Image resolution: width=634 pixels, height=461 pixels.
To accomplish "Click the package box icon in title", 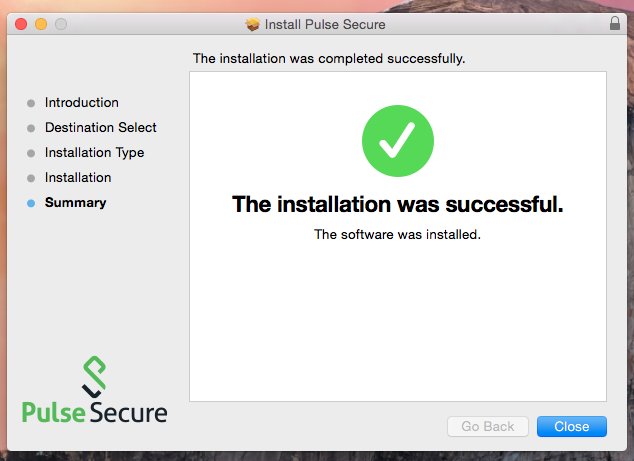I will (x=253, y=24).
